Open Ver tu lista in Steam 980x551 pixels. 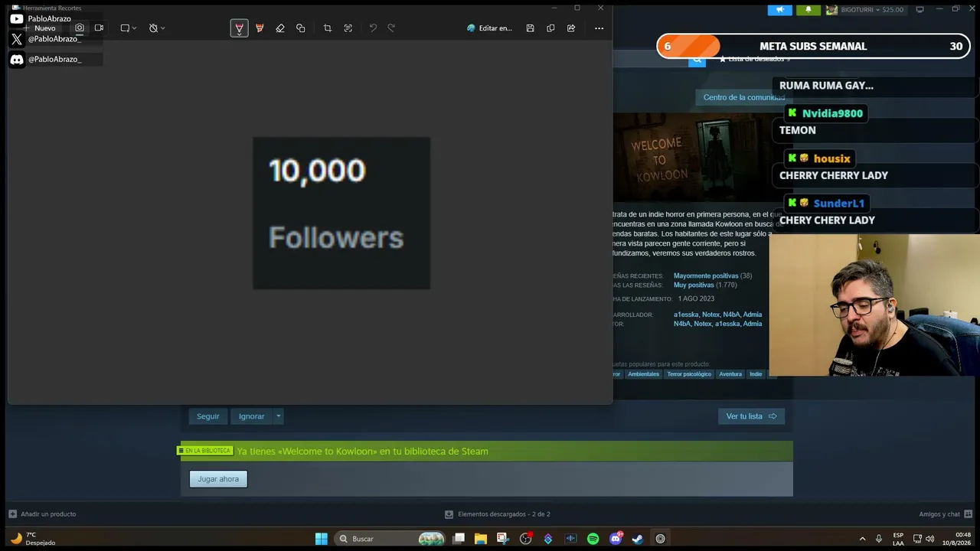pyautogui.click(x=751, y=416)
